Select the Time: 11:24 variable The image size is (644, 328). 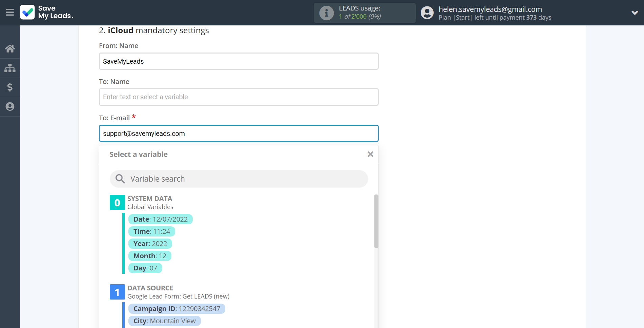pos(152,231)
